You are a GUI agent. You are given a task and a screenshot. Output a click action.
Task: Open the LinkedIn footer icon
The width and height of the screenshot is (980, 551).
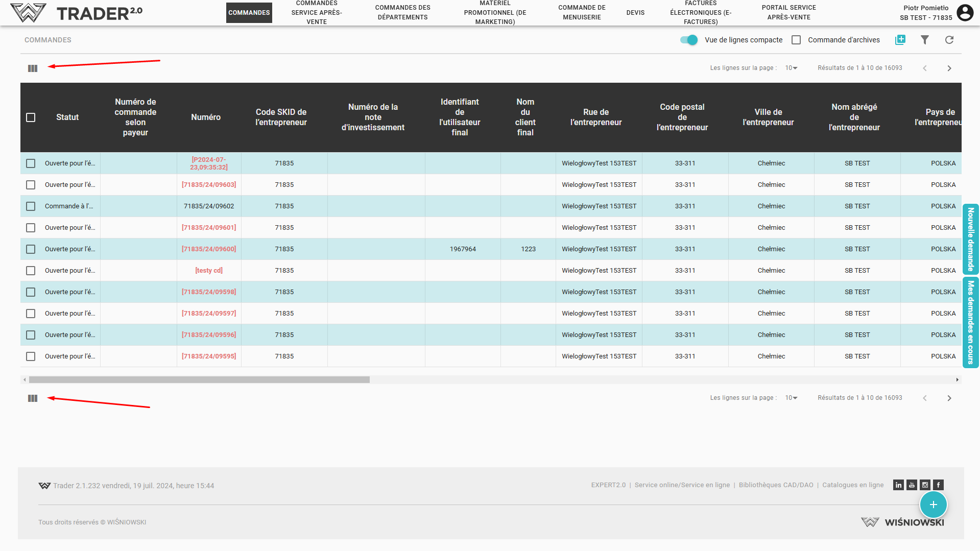[x=898, y=485]
